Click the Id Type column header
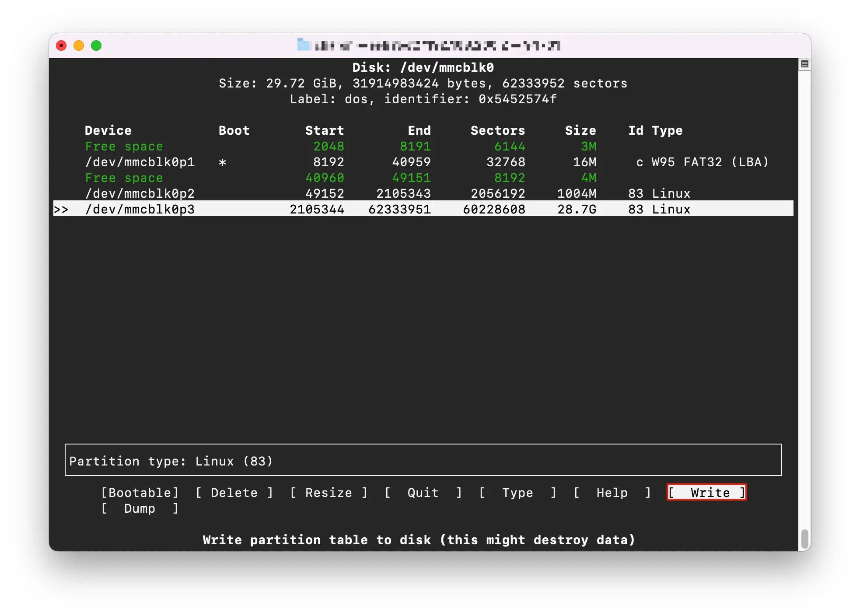 pos(655,130)
